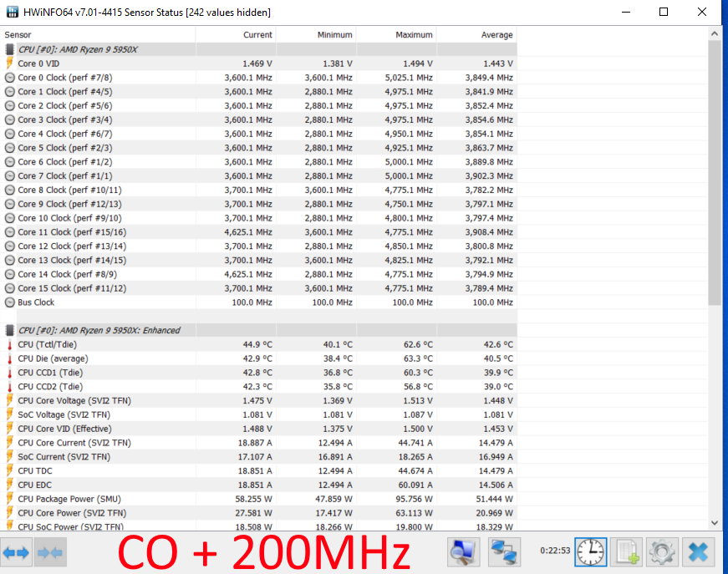
Task: Click the lightning icon beside CPU TDC
Action: click(9, 470)
